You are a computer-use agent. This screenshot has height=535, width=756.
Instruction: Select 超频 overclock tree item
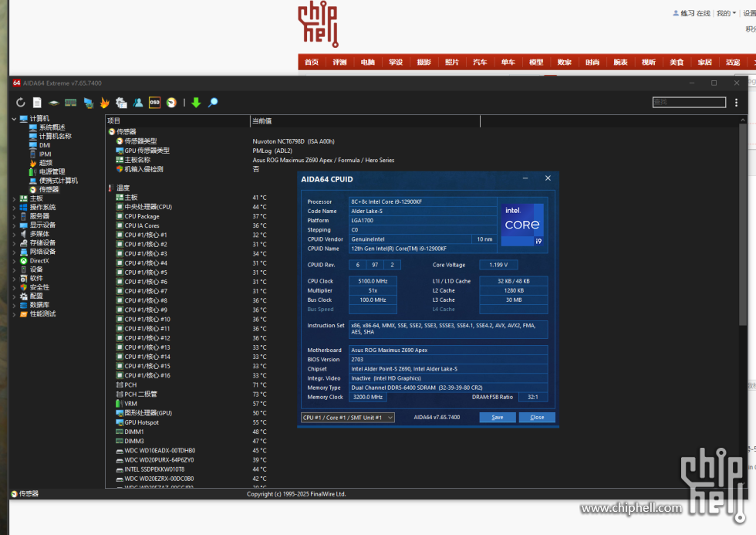(x=46, y=163)
